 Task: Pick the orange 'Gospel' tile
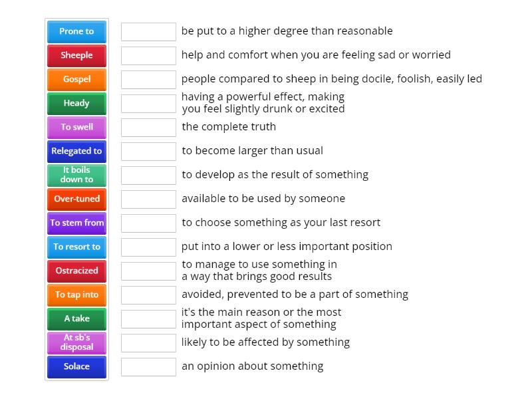(x=76, y=79)
